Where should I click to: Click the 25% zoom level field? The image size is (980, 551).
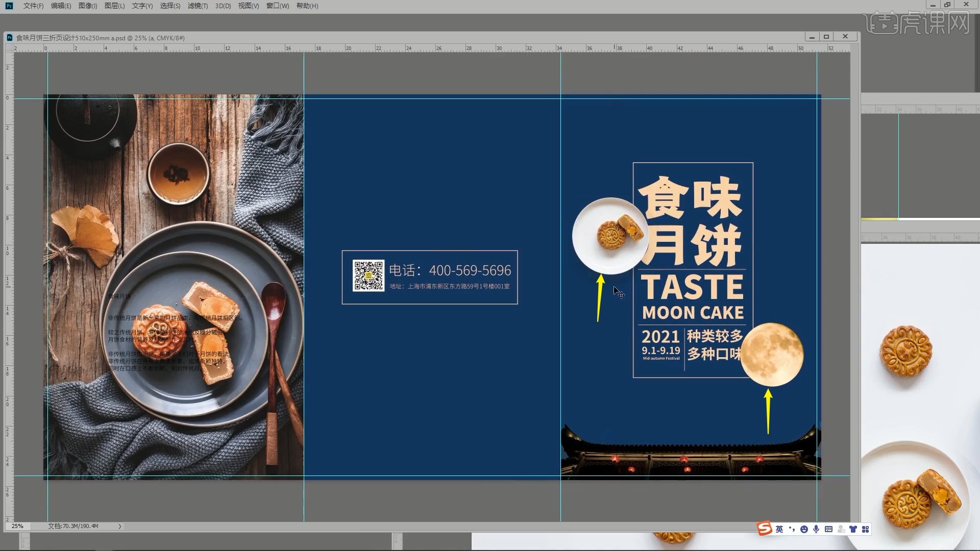coord(17,526)
